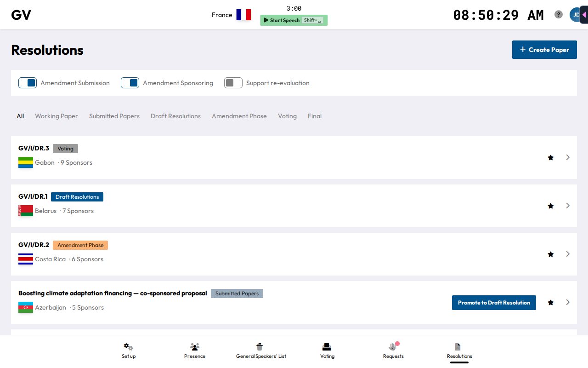
Task: Switch to Amendment Phase tab
Action: (x=239, y=116)
